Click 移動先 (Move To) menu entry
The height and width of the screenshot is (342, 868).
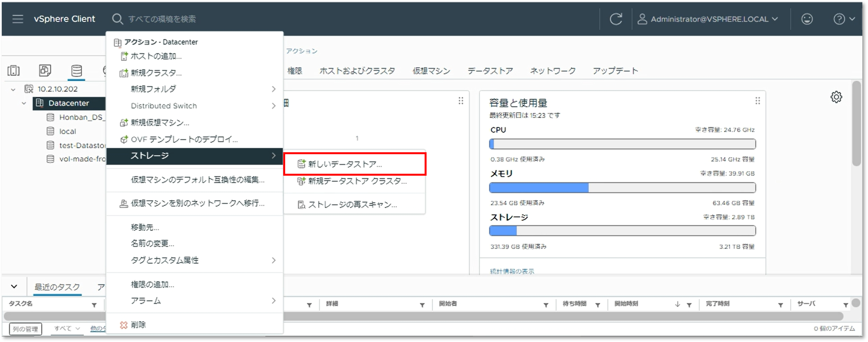pos(194,227)
